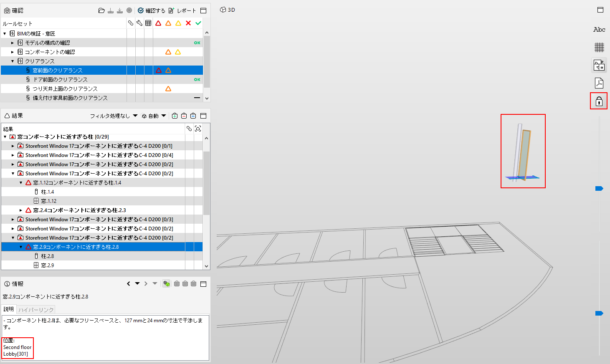Expand the 窓.2.4コンポーネントに近すぎる柱.2.3 issue
Image resolution: width=610 pixels, height=364 pixels.
(x=21, y=210)
